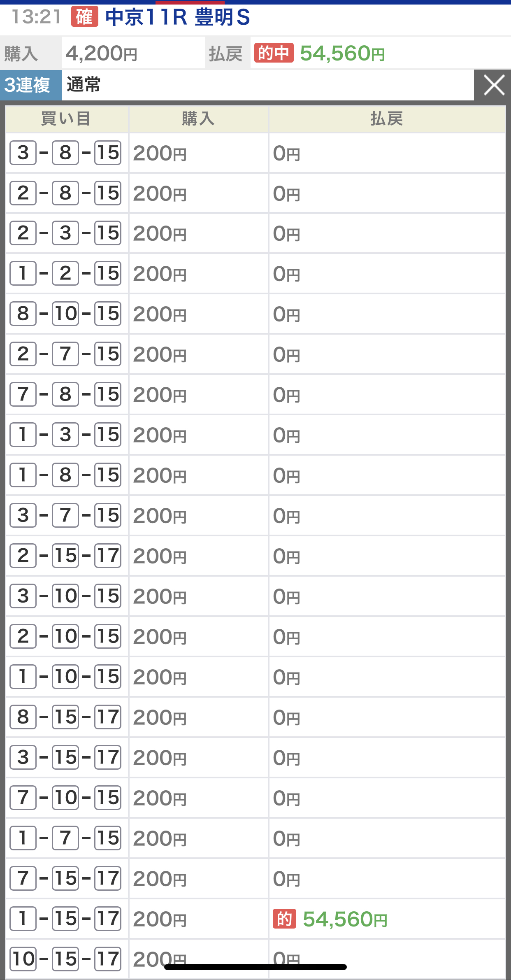The height and width of the screenshot is (980, 511).
Task: Tap the red 確 confirmed badge
Action: [x=84, y=17]
